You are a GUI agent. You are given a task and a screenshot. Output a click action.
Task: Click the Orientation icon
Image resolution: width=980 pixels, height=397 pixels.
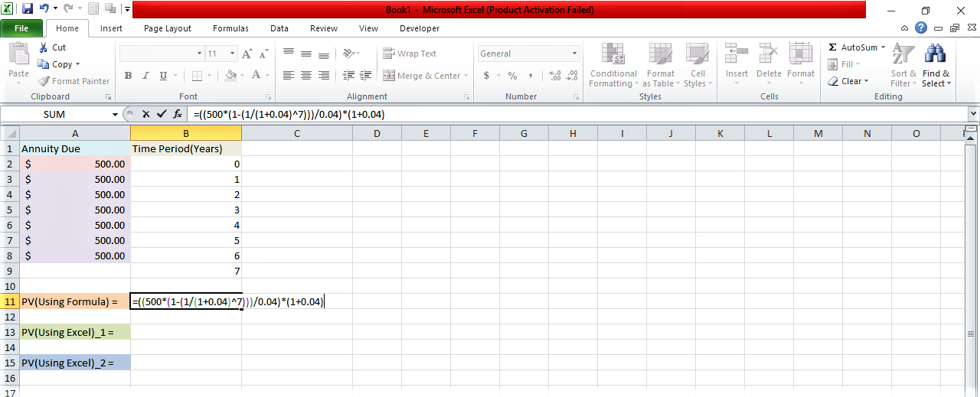click(349, 54)
